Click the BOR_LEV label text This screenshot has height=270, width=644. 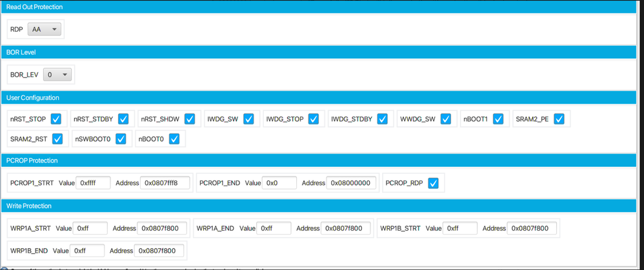(x=25, y=75)
